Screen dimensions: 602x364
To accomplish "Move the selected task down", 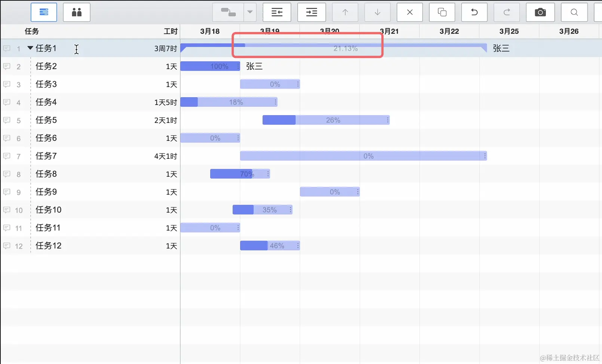I will 378,12.
